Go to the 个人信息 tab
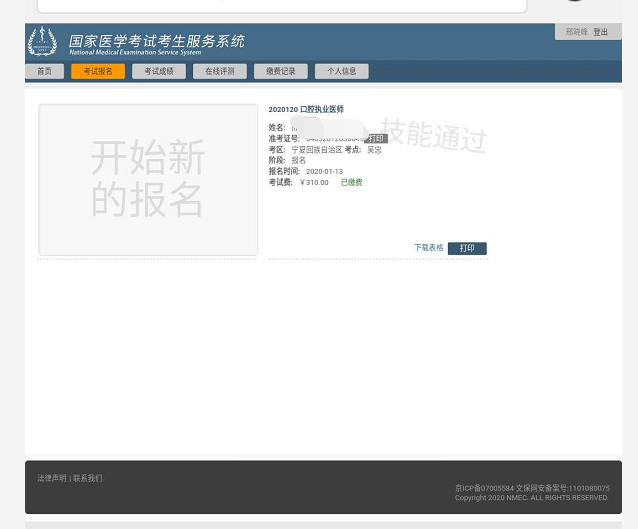638x529 pixels. pos(341,72)
